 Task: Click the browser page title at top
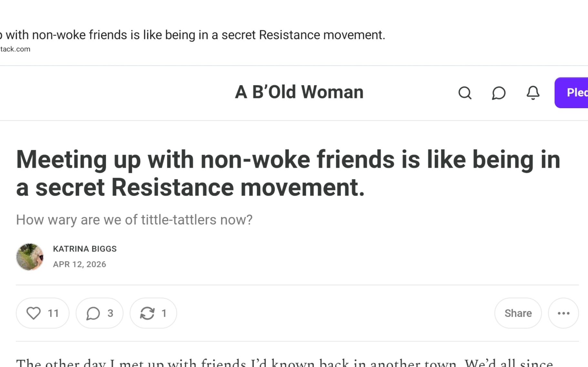[194, 35]
